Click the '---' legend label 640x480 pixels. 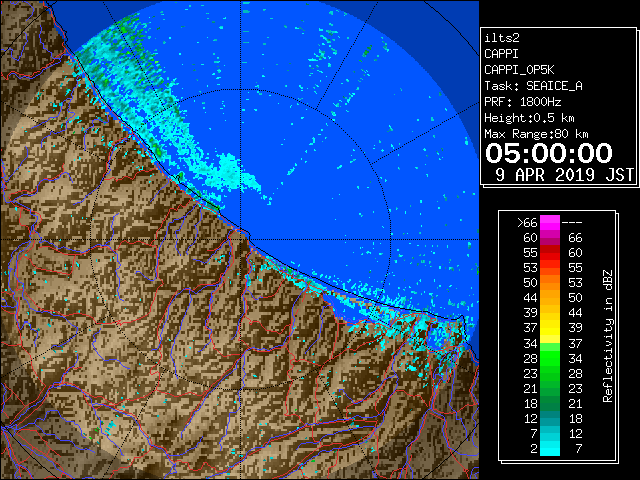(x=572, y=223)
